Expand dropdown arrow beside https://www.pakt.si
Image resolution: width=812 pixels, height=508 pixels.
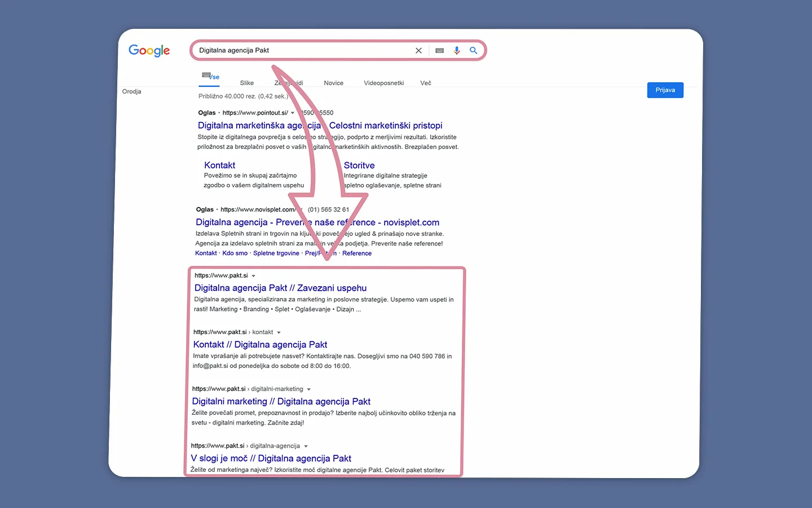(254, 276)
